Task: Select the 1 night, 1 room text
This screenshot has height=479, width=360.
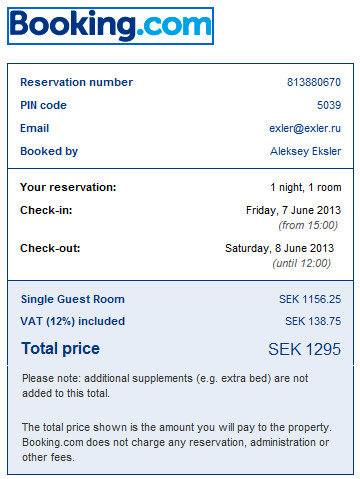Action: 306,187
